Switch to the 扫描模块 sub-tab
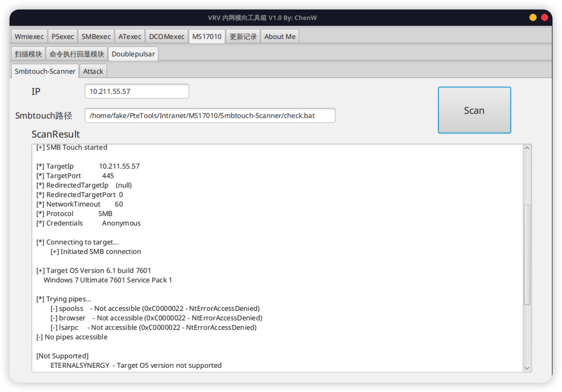562x392 pixels. tap(28, 54)
